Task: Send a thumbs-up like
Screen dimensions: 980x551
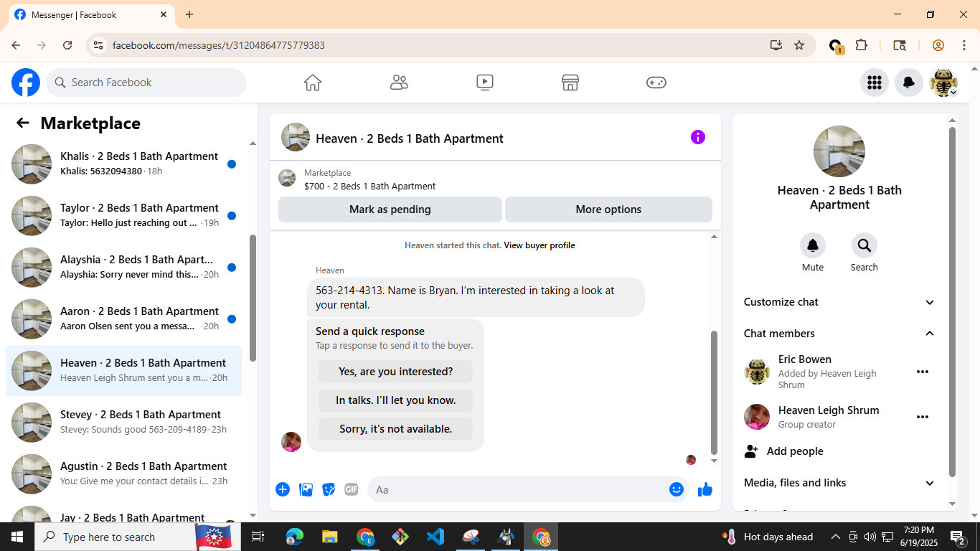Action: (x=705, y=489)
